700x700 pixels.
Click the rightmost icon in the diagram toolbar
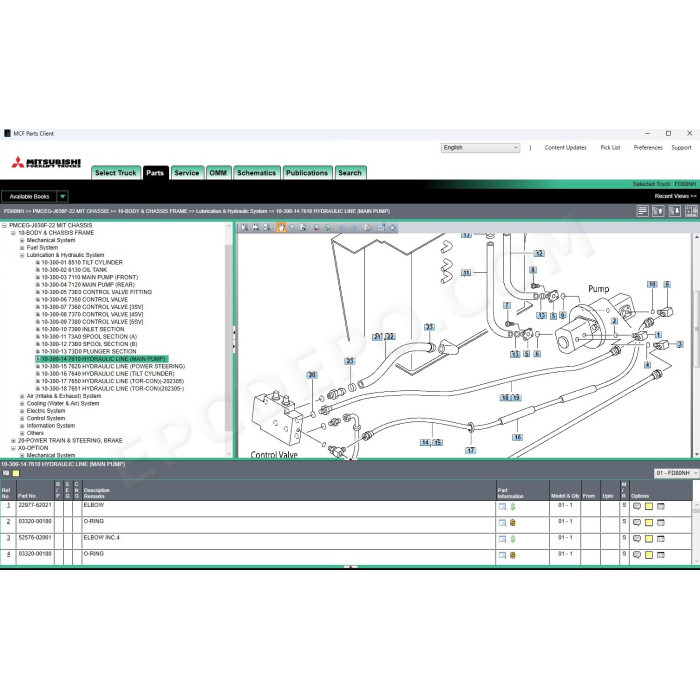point(392,228)
